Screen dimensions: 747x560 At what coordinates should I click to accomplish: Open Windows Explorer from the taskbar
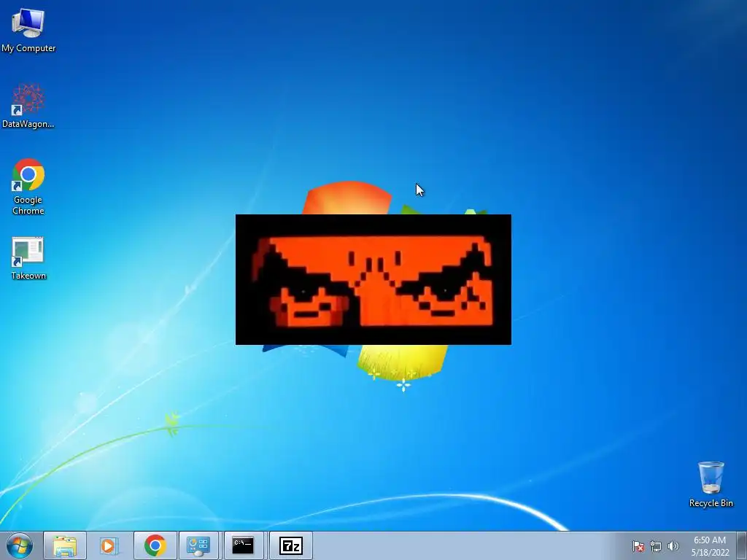pyautogui.click(x=65, y=545)
